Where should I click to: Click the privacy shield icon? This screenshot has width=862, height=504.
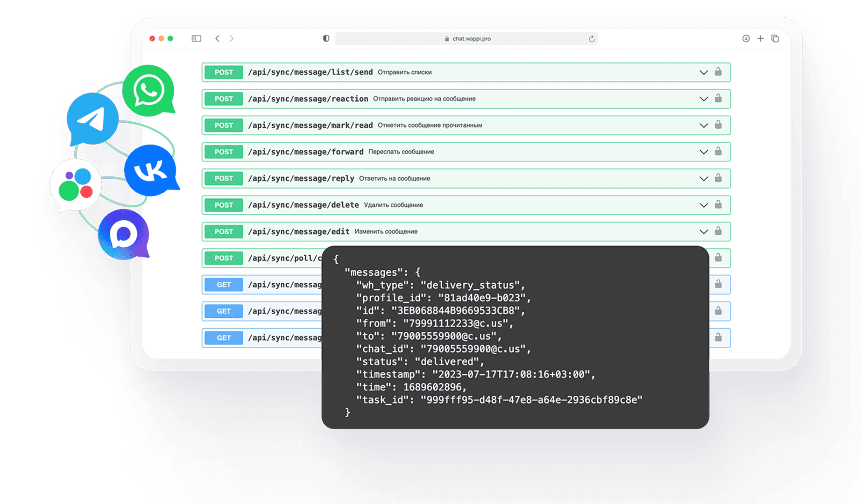pos(326,39)
